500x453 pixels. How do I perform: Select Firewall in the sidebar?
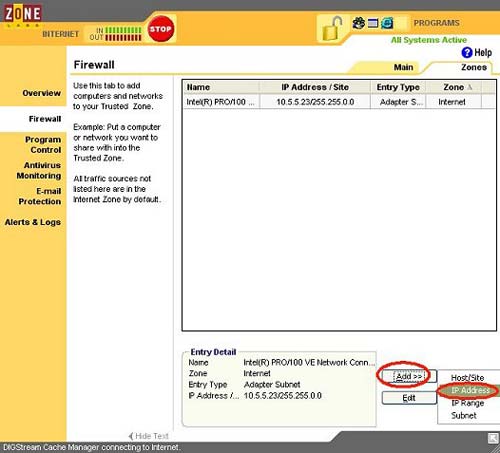[45, 119]
